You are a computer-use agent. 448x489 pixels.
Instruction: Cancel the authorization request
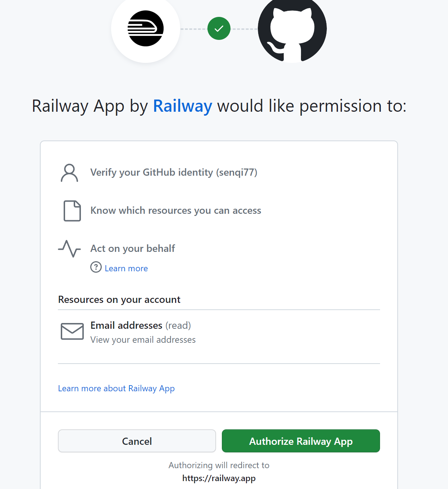(x=137, y=441)
